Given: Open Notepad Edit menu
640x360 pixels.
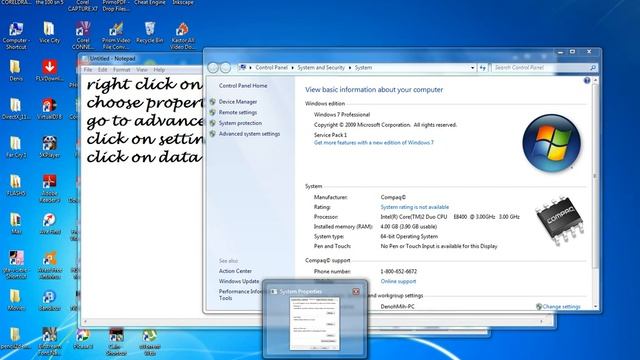Looking at the screenshot, I should tap(102, 70).
